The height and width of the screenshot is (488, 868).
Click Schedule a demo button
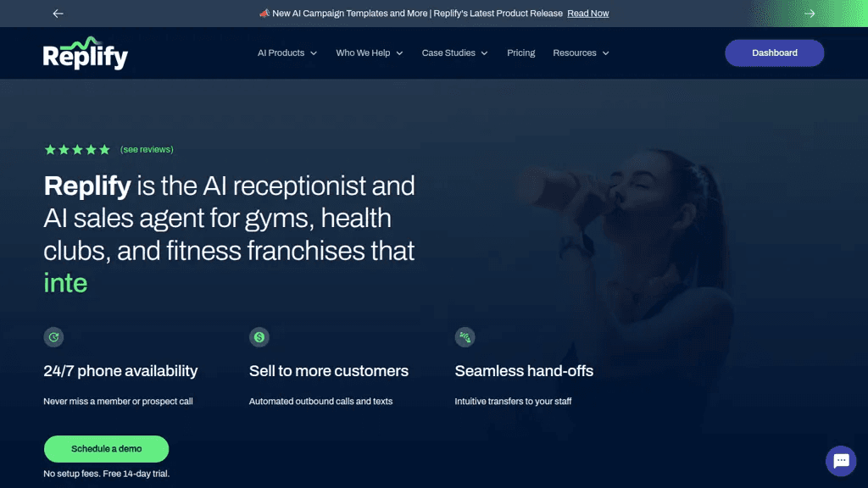point(106,449)
